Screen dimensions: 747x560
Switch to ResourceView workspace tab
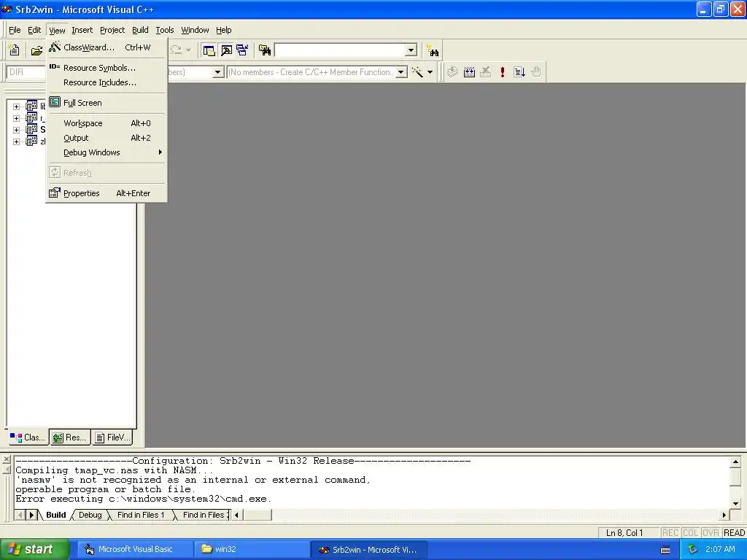point(70,437)
